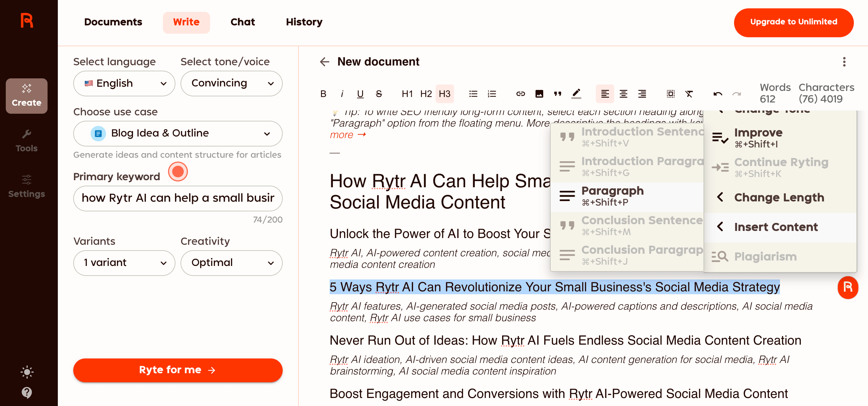This screenshot has width=868, height=406.
Task: Click 'Boost Engagement and Conversions' heading
Action: coord(559,393)
